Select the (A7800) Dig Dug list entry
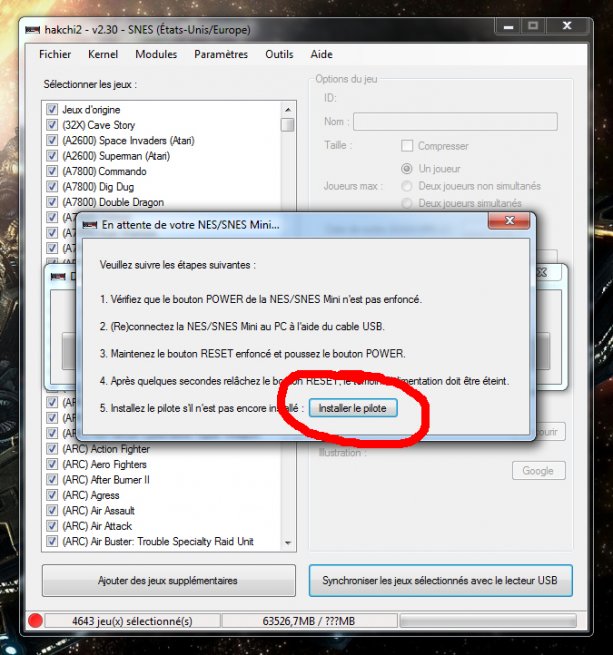 98,187
